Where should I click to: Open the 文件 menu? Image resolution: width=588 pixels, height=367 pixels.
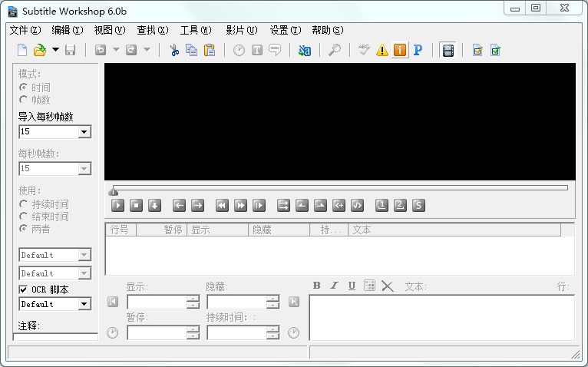(x=25, y=30)
